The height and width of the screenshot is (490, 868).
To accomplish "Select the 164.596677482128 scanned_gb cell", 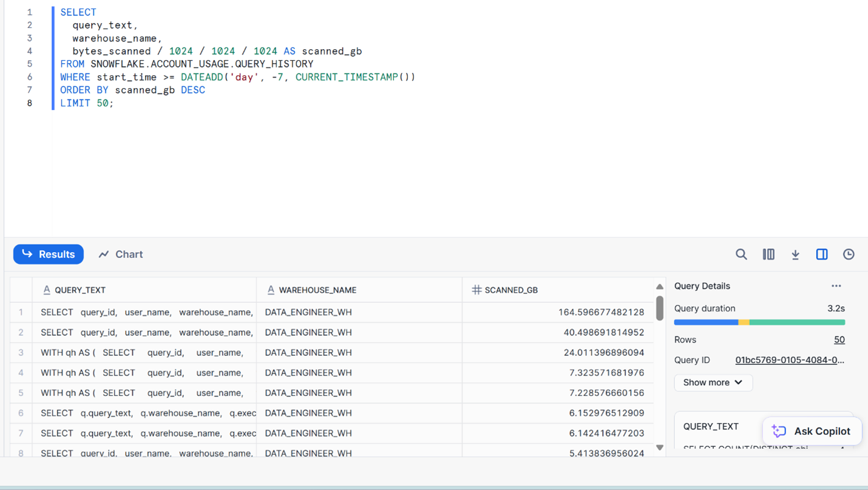I will (x=601, y=312).
